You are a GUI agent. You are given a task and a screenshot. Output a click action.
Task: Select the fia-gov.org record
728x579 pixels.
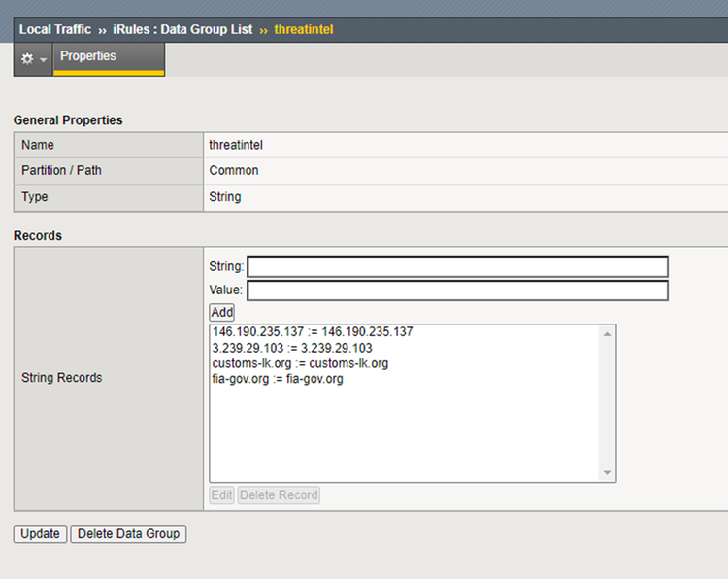click(277, 379)
